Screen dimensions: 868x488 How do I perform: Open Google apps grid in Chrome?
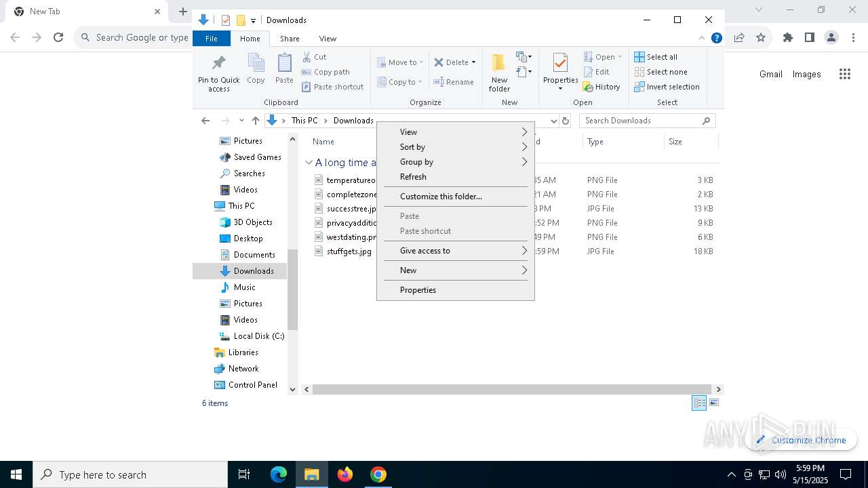tap(845, 74)
